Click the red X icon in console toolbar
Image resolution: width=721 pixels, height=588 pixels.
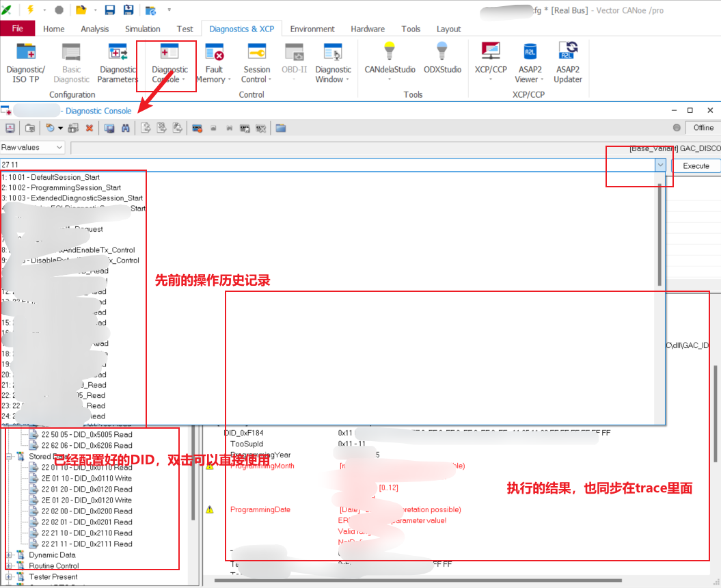point(90,128)
